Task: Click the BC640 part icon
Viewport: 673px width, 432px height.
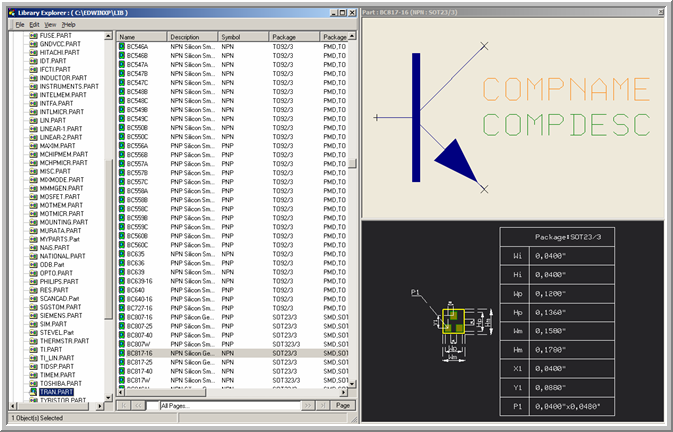Action: [x=122, y=290]
